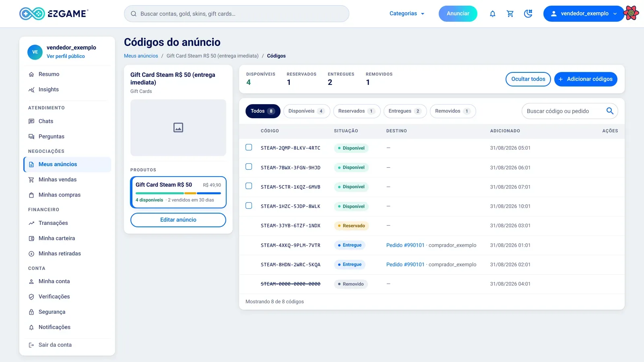
Task: Tick checkbox for STEAM-1HZC-5JDP-8WLK
Action: [249, 206]
